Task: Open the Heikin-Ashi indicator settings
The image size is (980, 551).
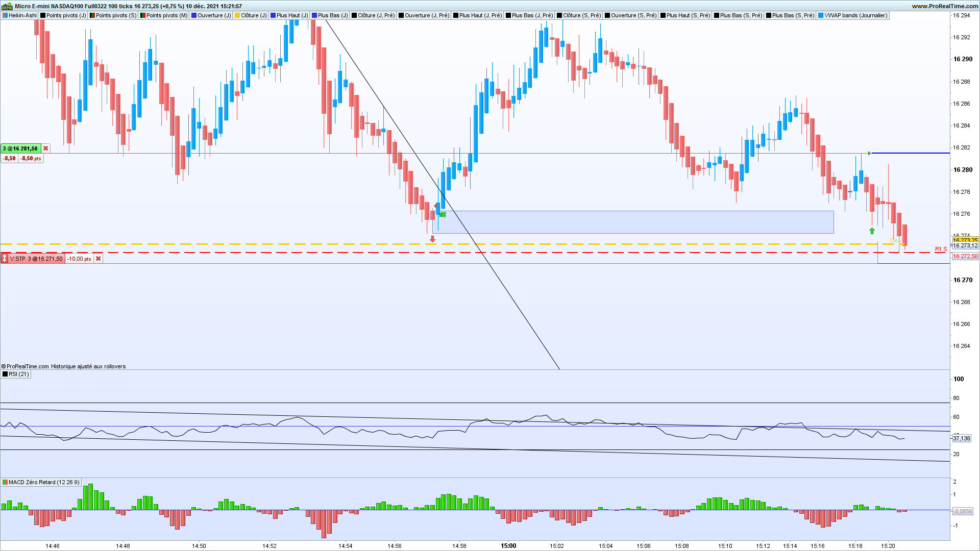Action: coord(19,15)
